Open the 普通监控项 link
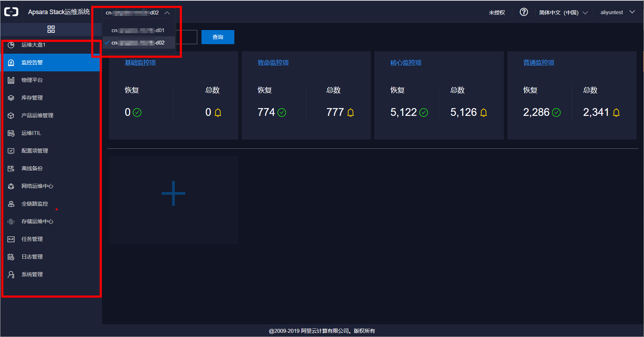The width and height of the screenshot is (644, 337). 539,63
